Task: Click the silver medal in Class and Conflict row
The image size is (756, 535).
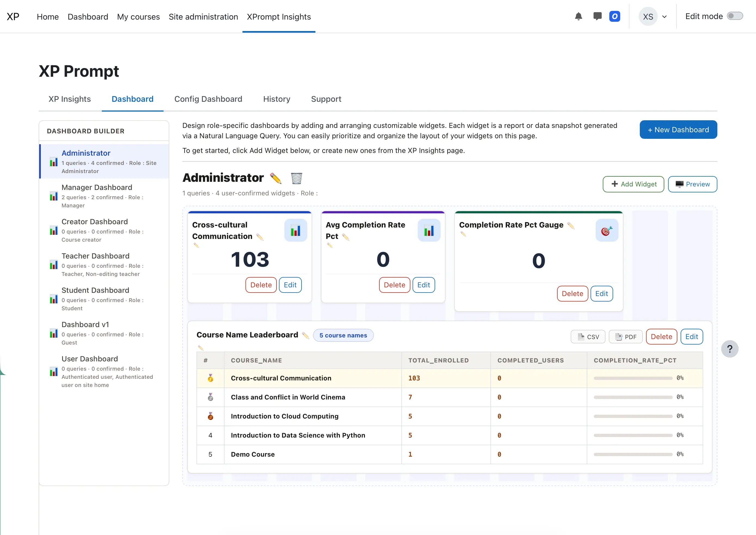Action: pos(210,397)
